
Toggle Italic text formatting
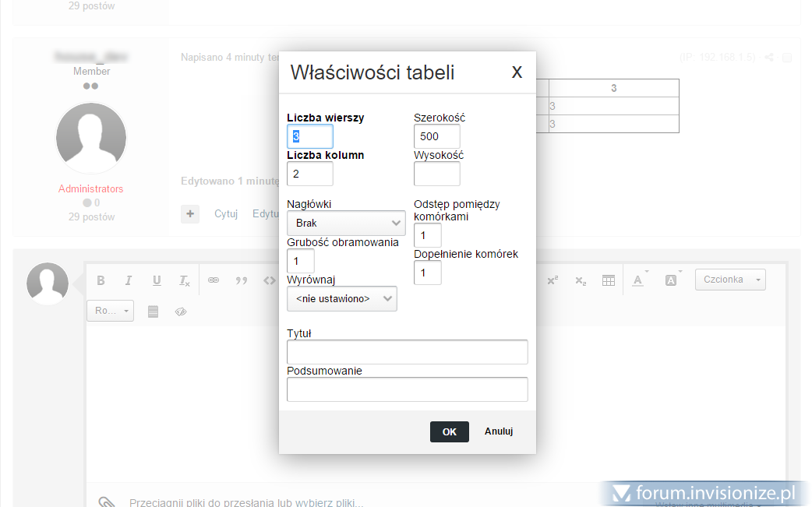[129, 280]
